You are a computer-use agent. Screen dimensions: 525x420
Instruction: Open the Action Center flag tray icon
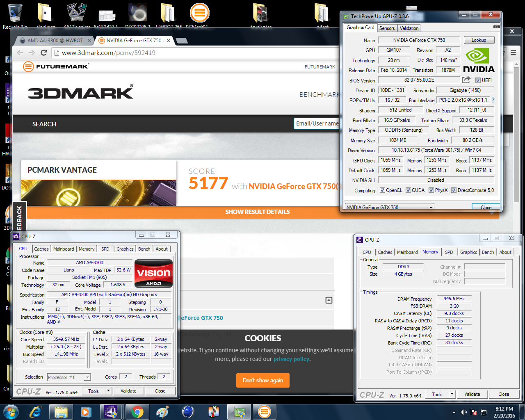[474, 412]
